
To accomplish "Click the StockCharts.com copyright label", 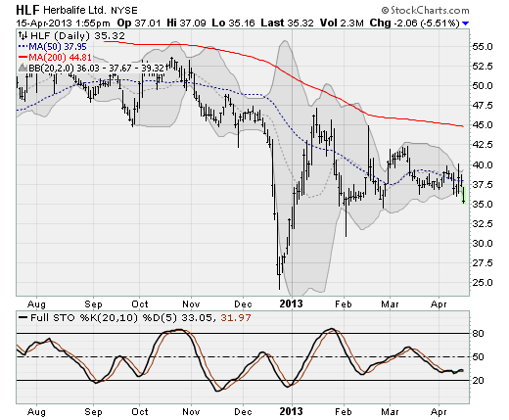I will click(x=426, y=11).
